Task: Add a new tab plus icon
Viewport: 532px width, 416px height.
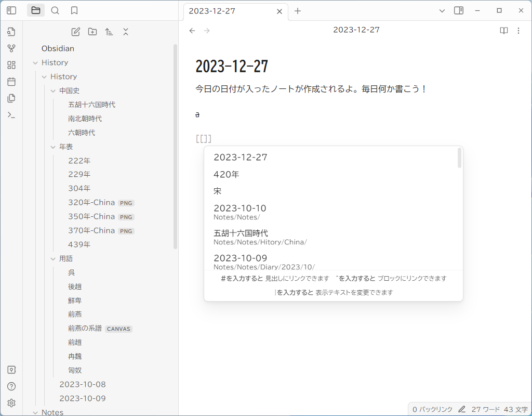Action: [x=298, y=11]
